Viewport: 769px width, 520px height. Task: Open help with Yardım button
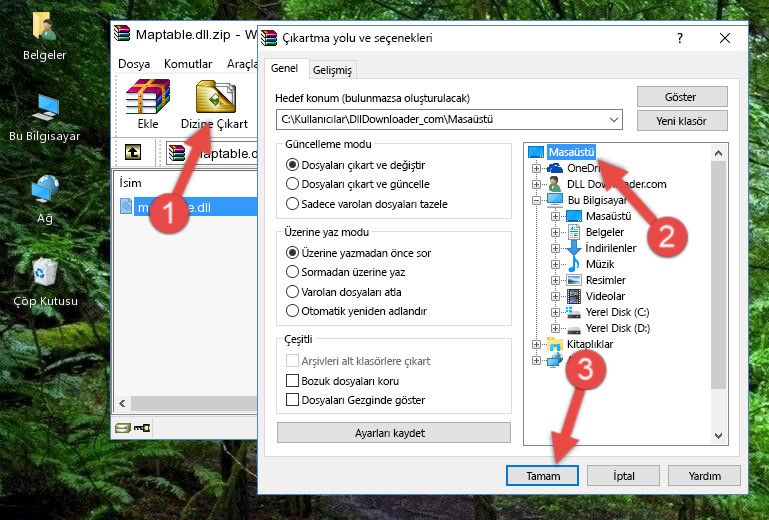[x=704, y=476]
